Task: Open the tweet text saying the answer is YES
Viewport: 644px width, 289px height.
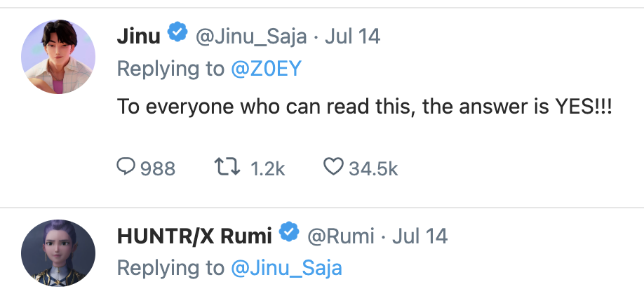Action: tap(364, 107)
